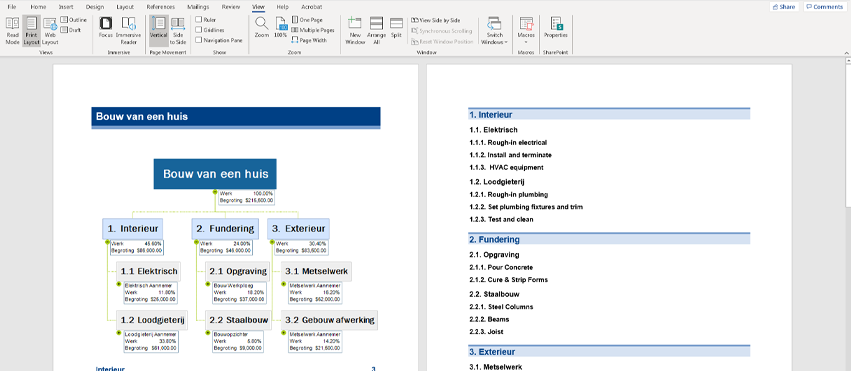Show Multiple Pages zoom
851x371 pixels.
tap(313, 30)
